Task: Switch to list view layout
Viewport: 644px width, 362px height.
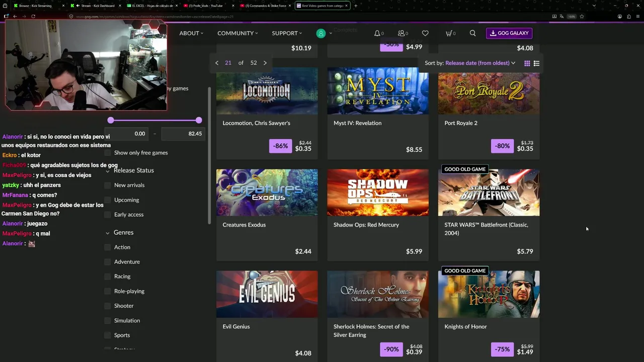Action: [x=536, y=63]
